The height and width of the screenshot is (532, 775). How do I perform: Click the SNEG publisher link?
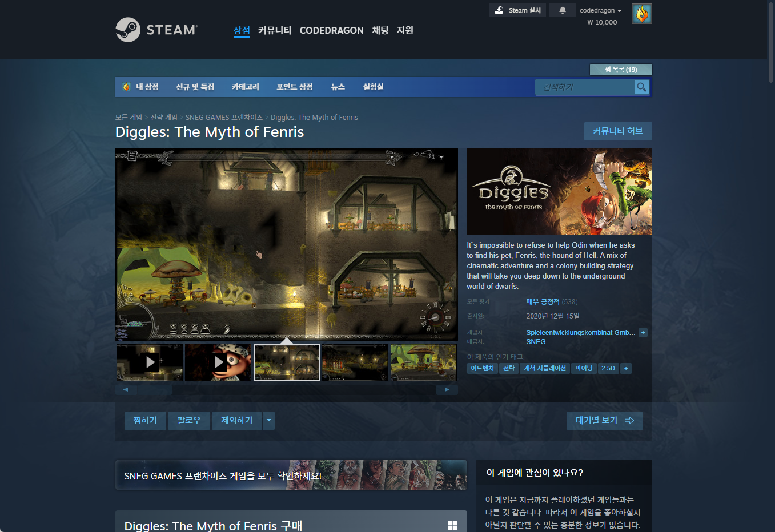click(536, 342)
